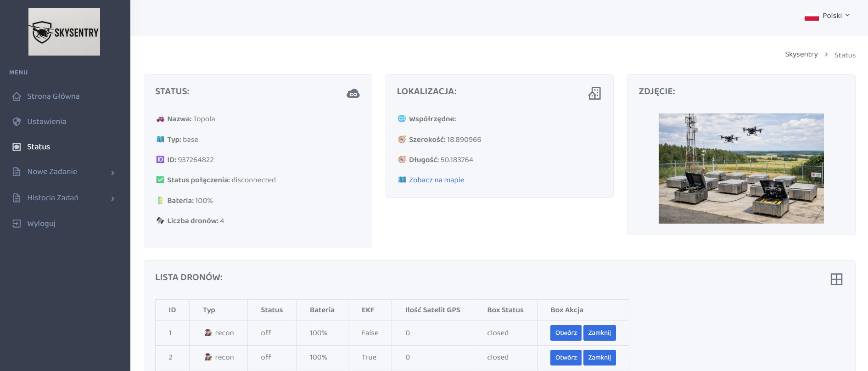Screen dimensions: 868x371
Task: Follow the Zobacz na mapie link
Action: (436, 180)
